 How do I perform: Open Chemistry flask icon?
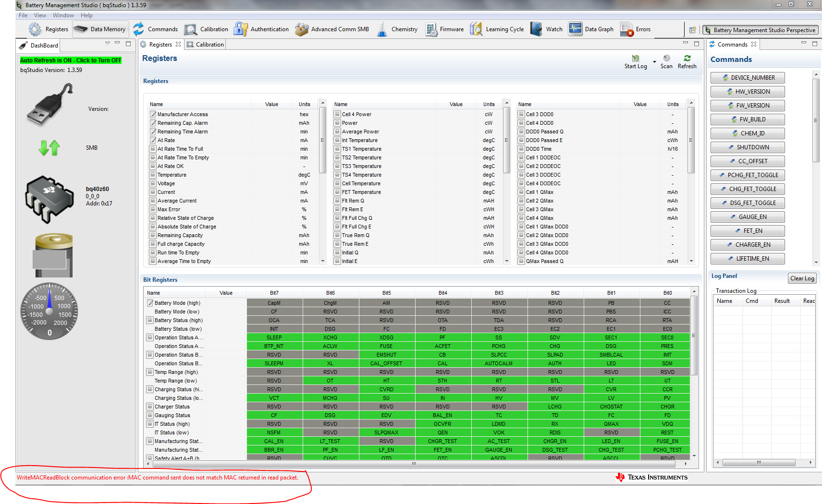point(382,30)
